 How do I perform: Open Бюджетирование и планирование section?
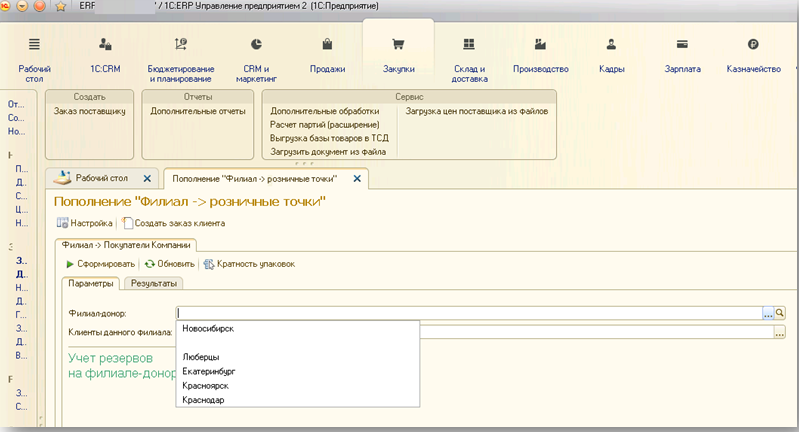click(180, 60)
